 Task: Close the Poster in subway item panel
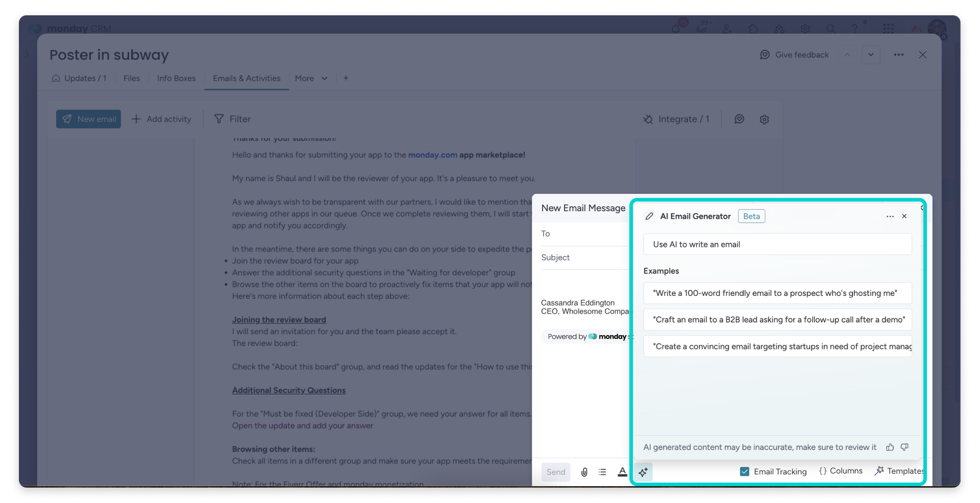click(x=923, y=55)
